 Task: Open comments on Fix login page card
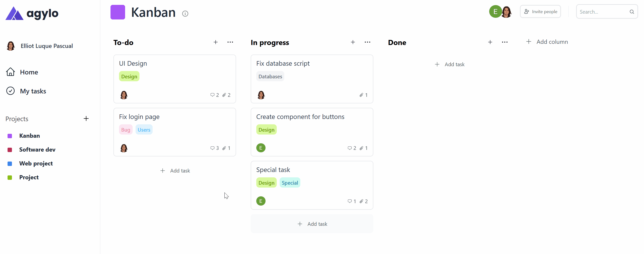tap(212, 148)
